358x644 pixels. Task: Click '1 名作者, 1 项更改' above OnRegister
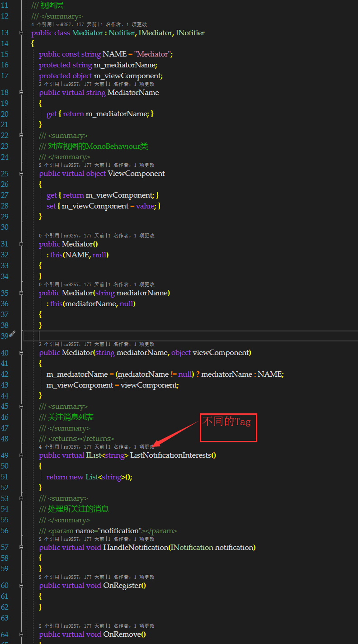click(132, 577)
